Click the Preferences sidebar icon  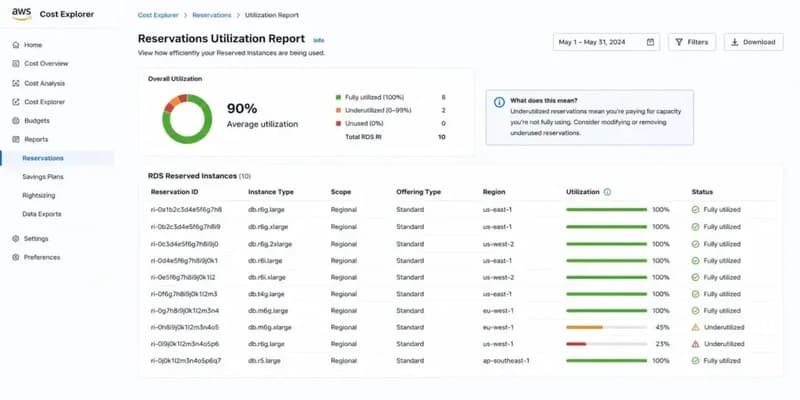(x=16, y=257)
